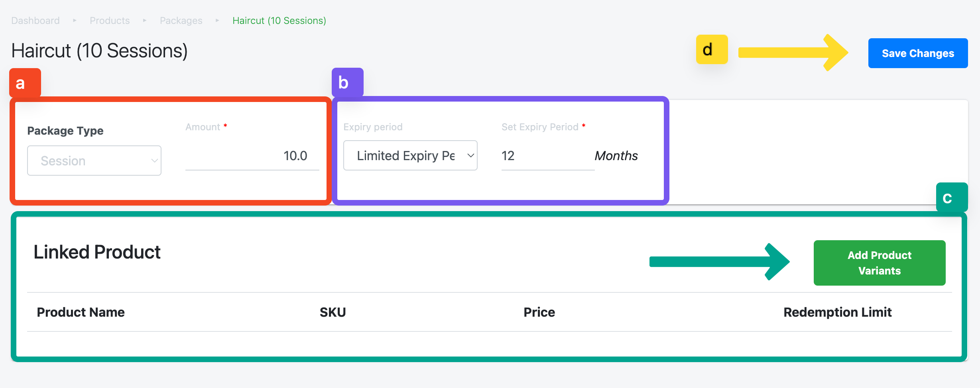Click the yellow annotation marker d
Viewport: 980px width, 388px height.
[712, 49]
